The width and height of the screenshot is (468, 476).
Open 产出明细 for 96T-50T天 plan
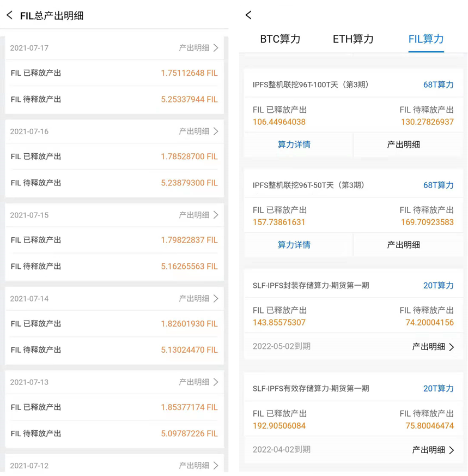pyautogui.click(x=403, y=245)
